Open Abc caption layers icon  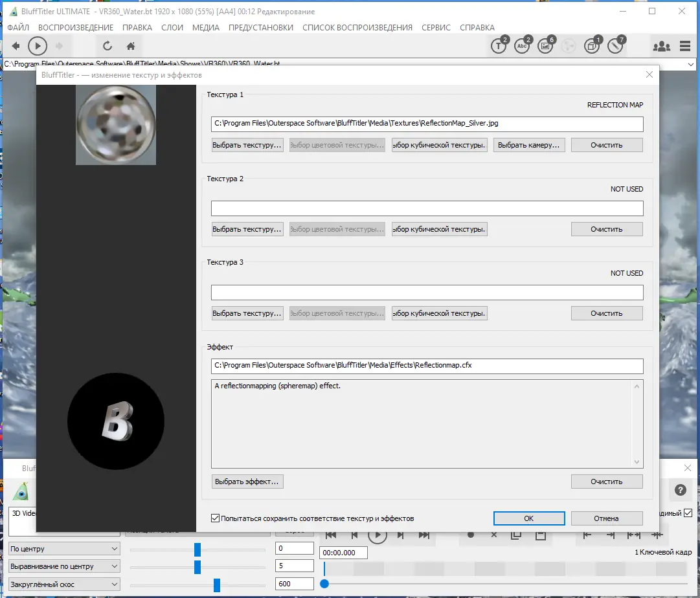click(523, 45)
